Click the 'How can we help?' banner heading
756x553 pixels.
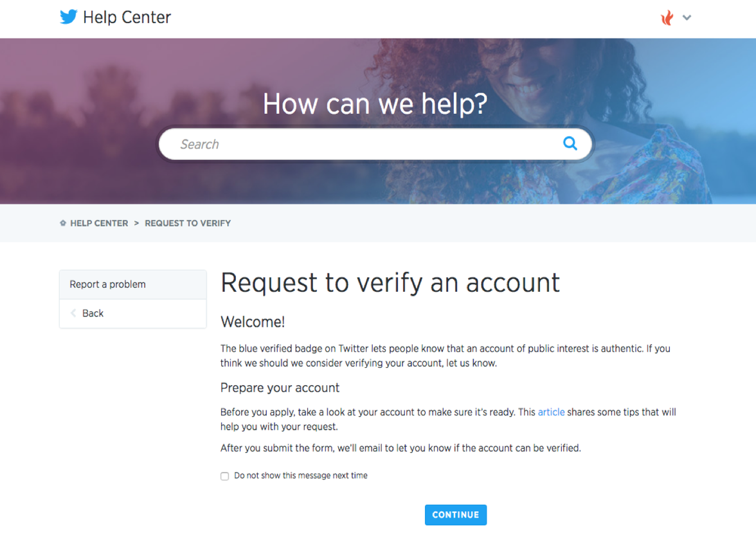[x=375, y=104]
